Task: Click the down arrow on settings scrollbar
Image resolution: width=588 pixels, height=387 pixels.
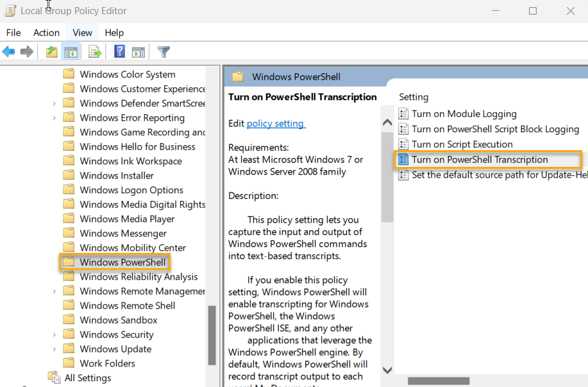Action: 387,370
